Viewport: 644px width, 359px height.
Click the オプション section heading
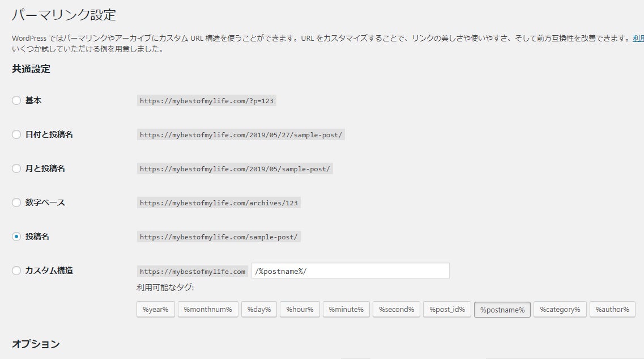36,344
